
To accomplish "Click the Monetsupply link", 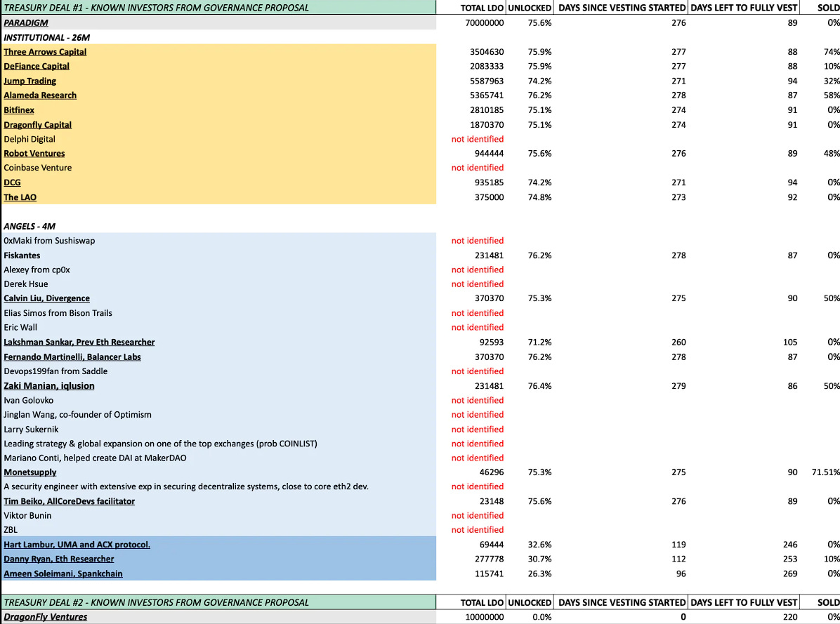I will pos(30,472).
